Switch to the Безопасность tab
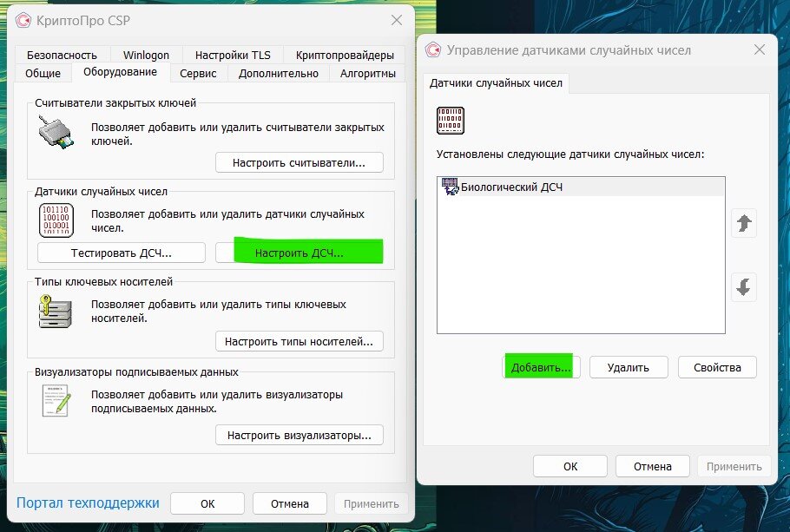Screen dimensions: 790x532 click(x=62, y=55)
